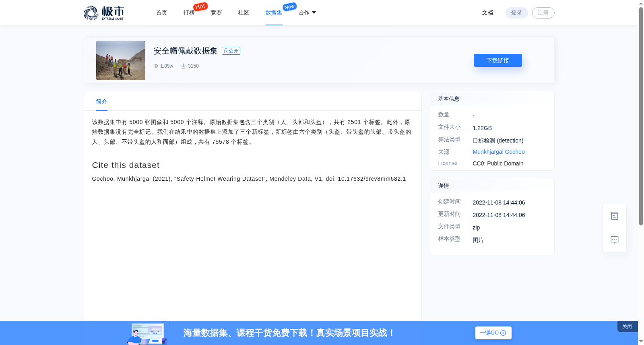The image size is (644, 345).
Task: Go to the 竞赛 competitions page
Action: point(216,13)
